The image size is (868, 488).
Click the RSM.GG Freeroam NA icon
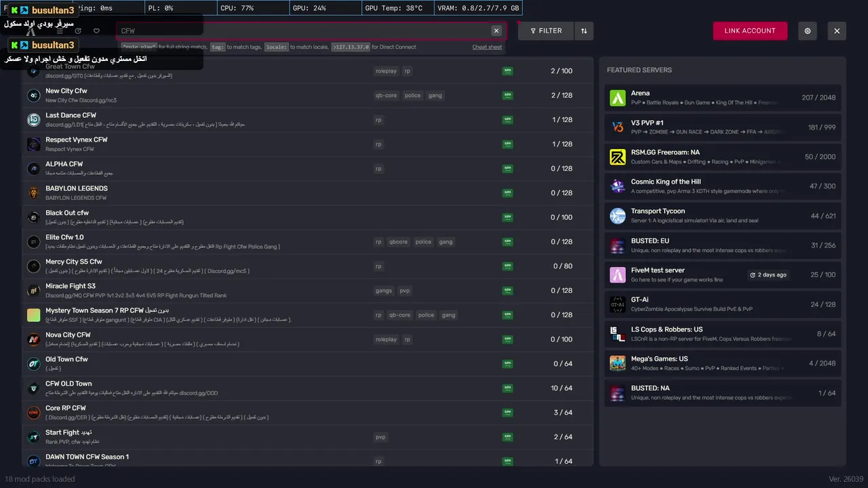point(618,157)
